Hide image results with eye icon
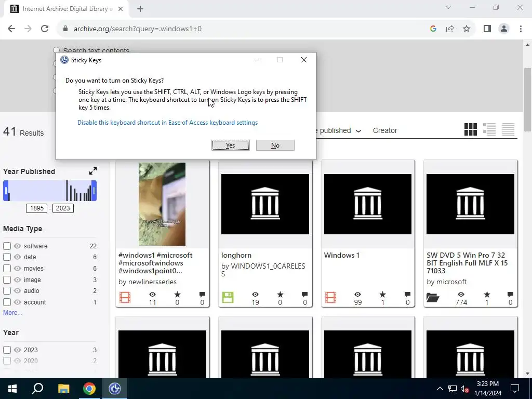This screenshot has height=399, width=532. pyautogui.click(x=17, y=280)
